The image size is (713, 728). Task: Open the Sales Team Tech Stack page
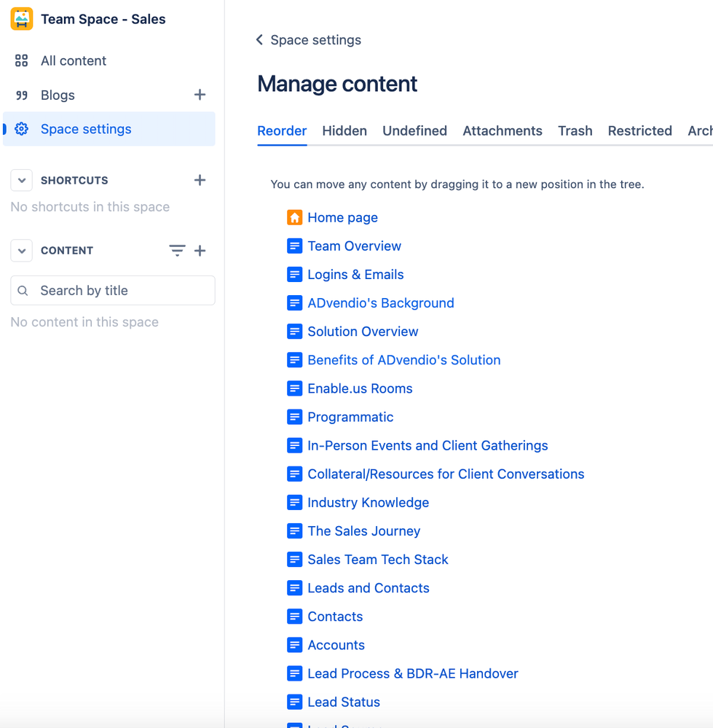tap(378, 560)
